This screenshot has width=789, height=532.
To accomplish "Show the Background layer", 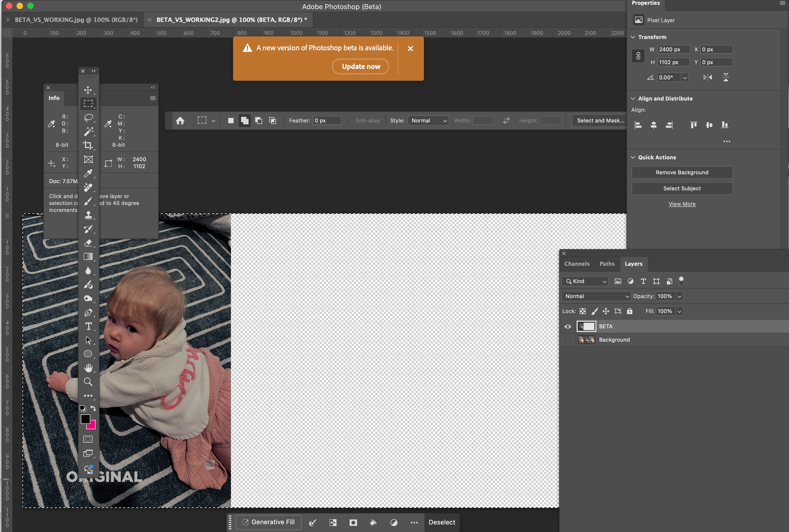I will pyautogui.click(x=567, y=340).
